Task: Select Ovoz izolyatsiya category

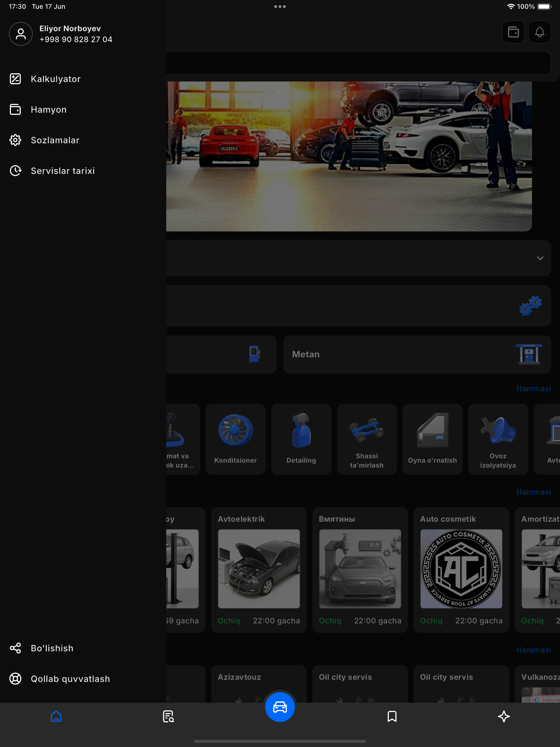Action: click(498, 439)
